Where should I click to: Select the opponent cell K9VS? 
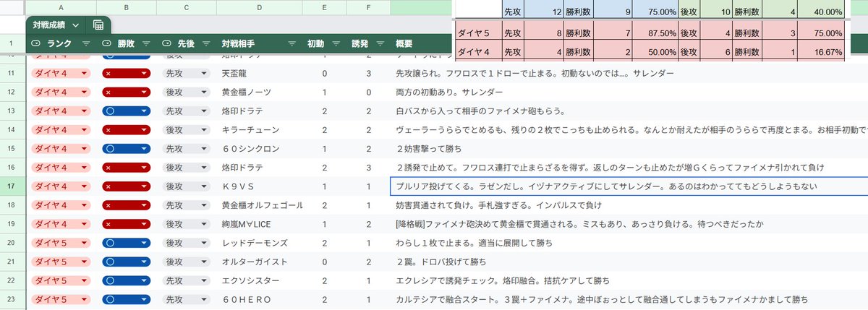click(x=259, y=186)
